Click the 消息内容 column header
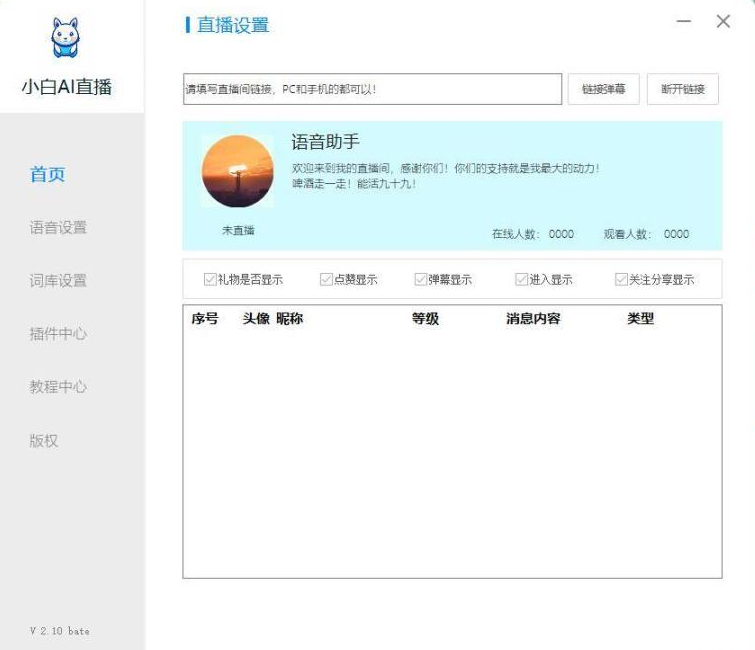The height and width of the screenshot is (650, 755). (x=533, y=319)
